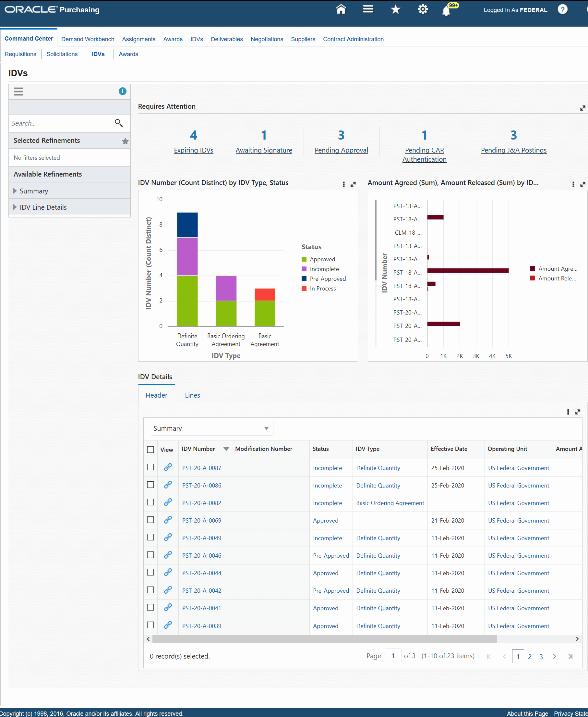Image resolution: width=588 pixels, height=717 pixels.
Task: Open the Settings gear icon
Action: tap(422, 9)
